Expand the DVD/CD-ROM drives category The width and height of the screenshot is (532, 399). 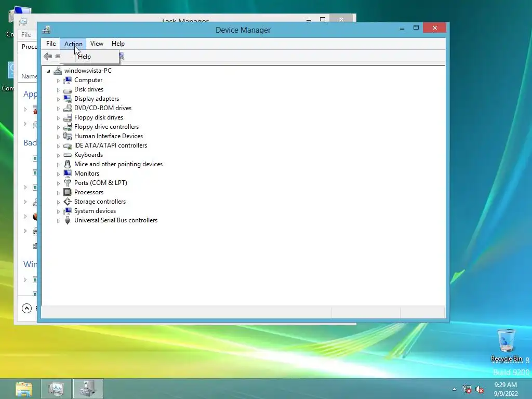click(x=58, y=108)
